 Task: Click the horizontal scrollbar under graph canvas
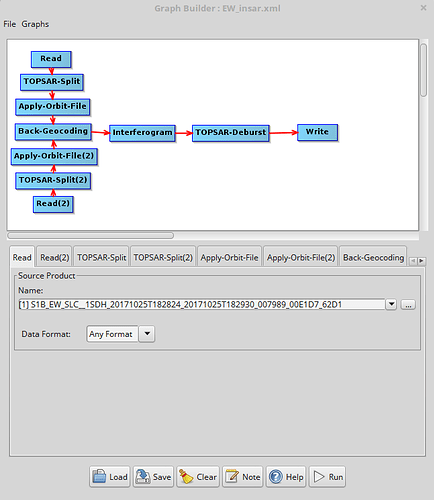pyautogui.click(x=90, y=236)
